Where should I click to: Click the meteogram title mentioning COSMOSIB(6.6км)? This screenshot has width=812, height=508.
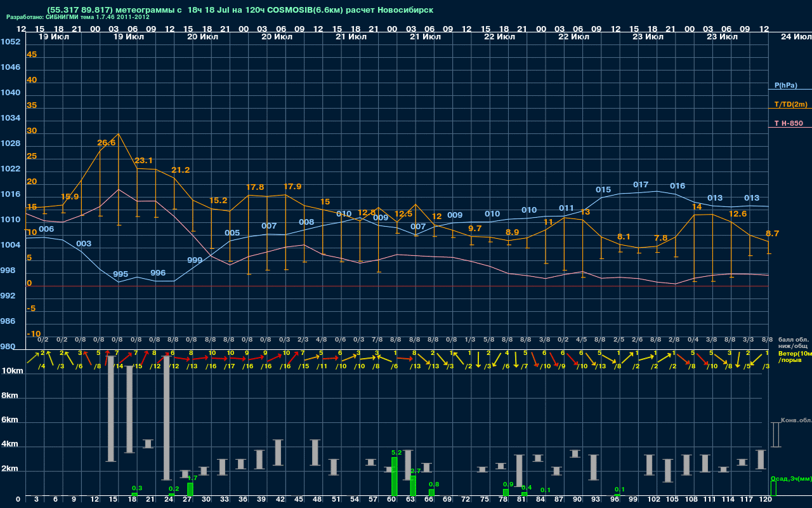[x=240, y=10]
